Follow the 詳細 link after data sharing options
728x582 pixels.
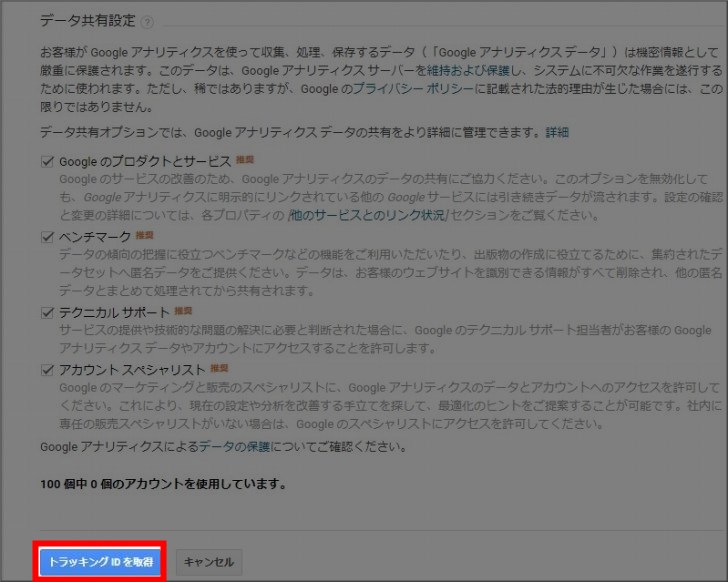point(557,132)
